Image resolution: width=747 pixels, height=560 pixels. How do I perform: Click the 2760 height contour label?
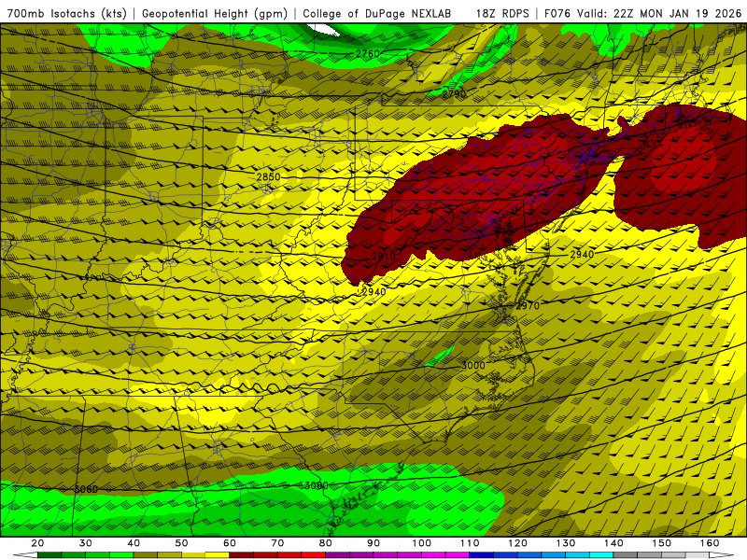pyautogui.click(x=368, y=54)
